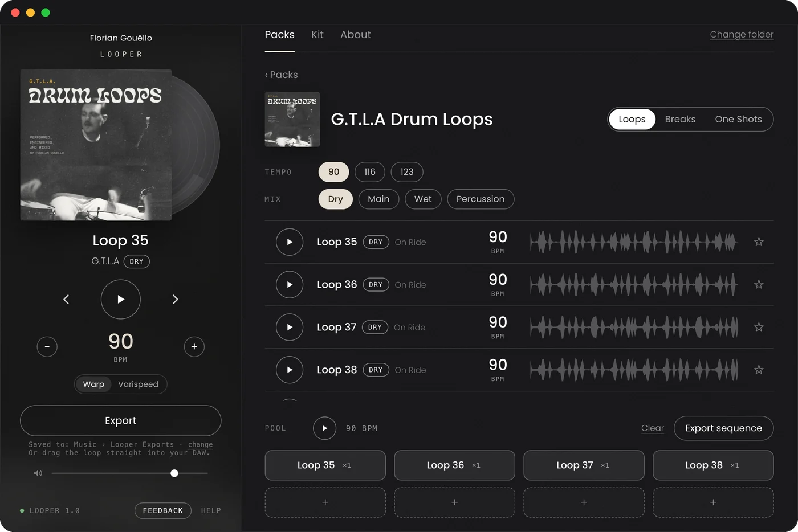The width and height of the screenshot is (798, 532).
Task: Click the small pack thumbnail beside title
Action: click(x=292, y=119)
